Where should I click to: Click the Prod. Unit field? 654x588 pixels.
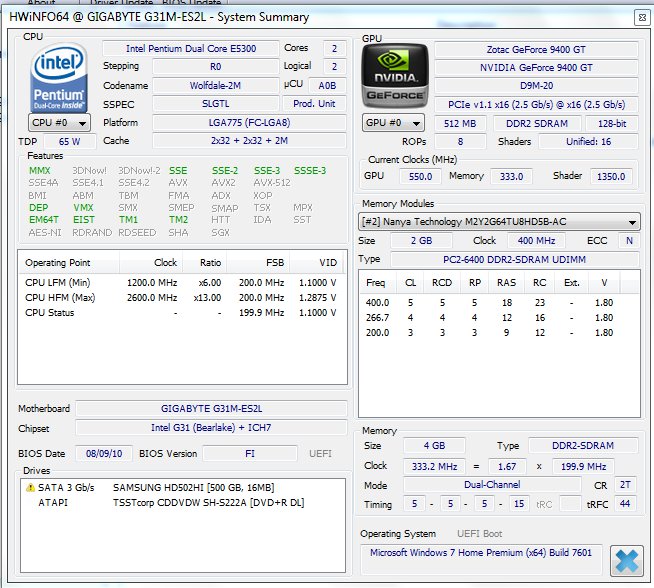click(314, 103)
